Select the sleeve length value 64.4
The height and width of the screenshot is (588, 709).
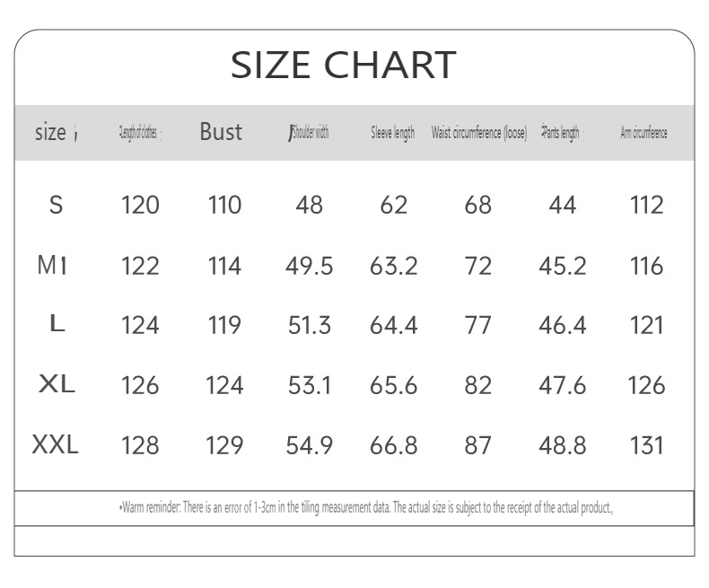(x=393, y=325)
